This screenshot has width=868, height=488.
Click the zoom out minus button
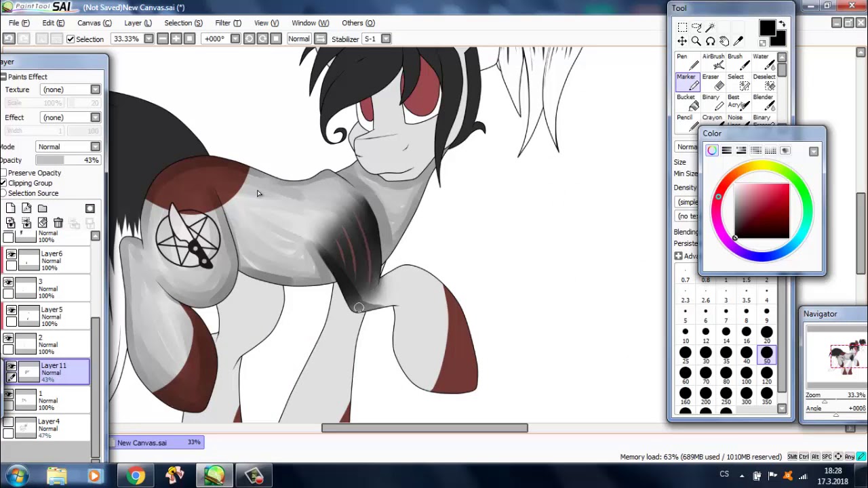tap(163, 39)
